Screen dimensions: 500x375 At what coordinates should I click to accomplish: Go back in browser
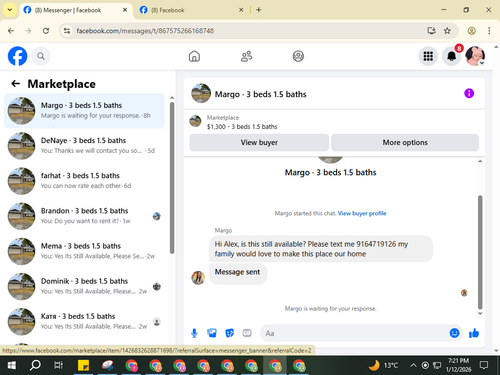tap(11, 31)
